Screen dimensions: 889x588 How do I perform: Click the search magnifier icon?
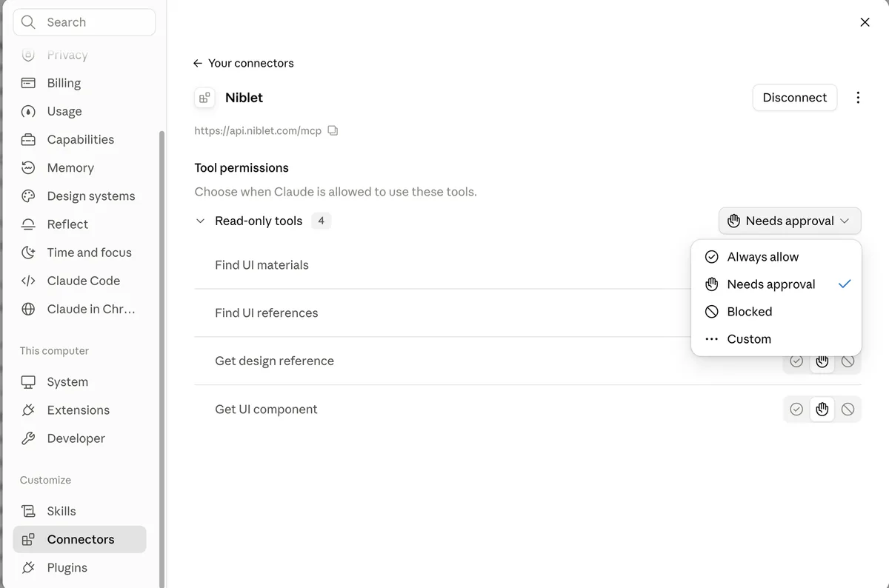28,22
